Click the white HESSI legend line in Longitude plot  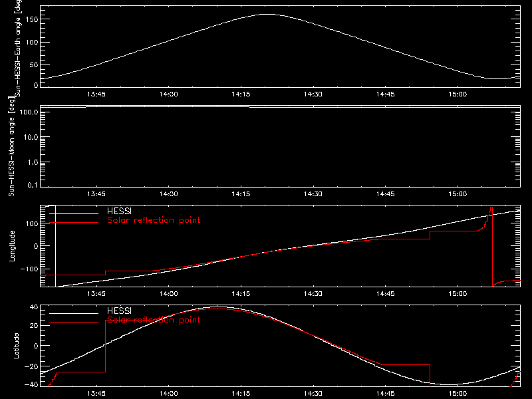click(74, 213)
